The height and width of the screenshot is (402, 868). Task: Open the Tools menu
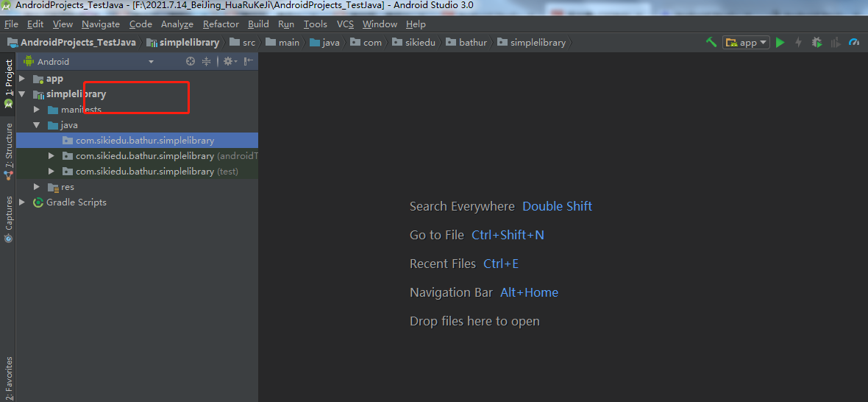316,24
